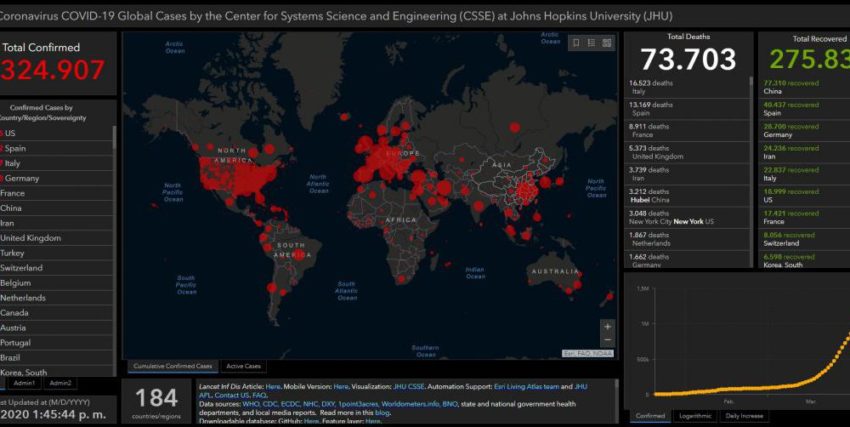Select the Admin2 list tab

[60, 383]
